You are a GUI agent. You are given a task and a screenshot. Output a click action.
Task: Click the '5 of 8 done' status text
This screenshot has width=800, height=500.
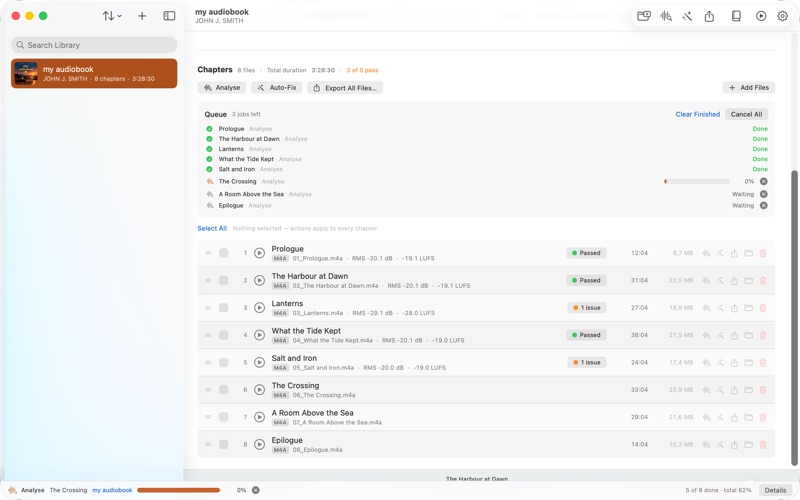click(702, 490)
